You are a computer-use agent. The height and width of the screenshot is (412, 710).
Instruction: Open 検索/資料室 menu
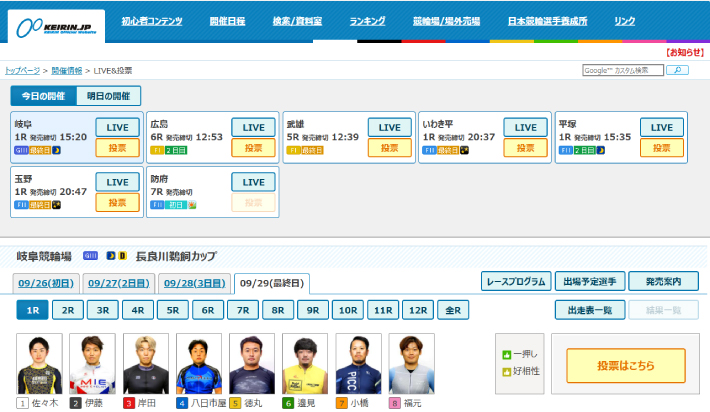tap(297, 21)
